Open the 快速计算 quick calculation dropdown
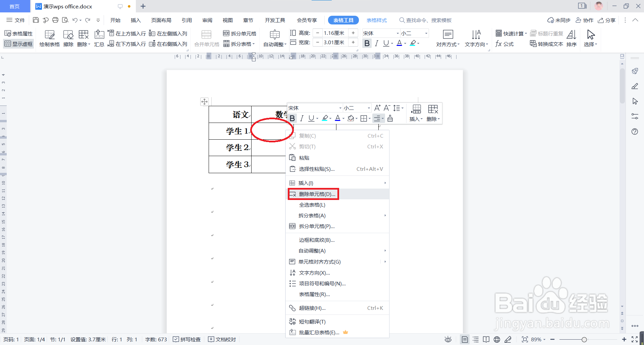Screen dimensions: 644x345 (511, 33)
